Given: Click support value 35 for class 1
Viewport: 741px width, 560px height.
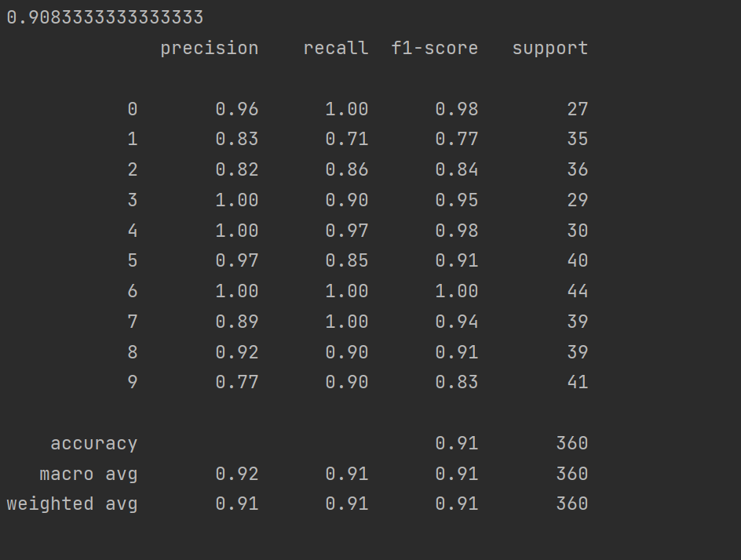Looking at the screenshot, I should click(578, 140).
